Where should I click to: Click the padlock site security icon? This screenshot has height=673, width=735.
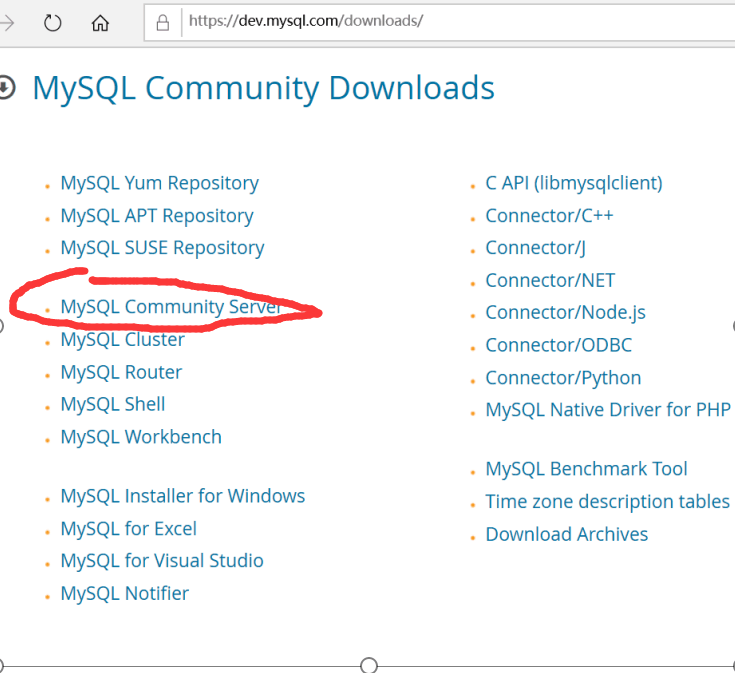coord(163,22)
